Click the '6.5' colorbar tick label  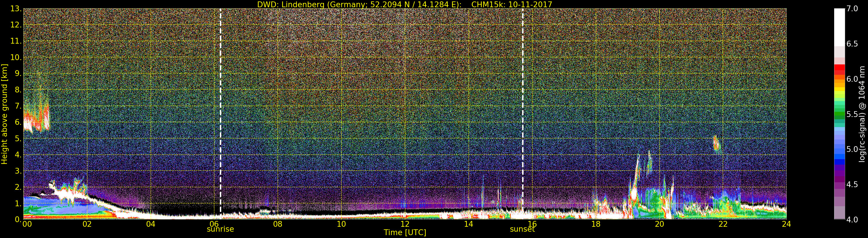[852, 44]
